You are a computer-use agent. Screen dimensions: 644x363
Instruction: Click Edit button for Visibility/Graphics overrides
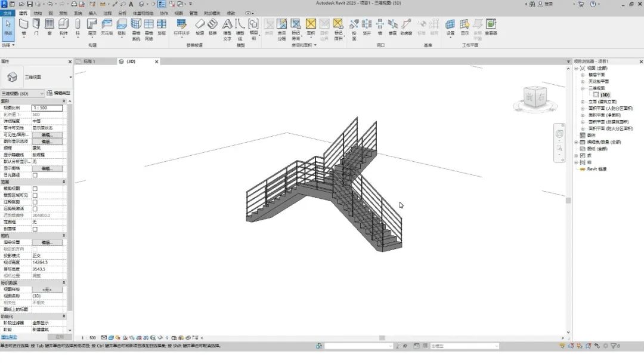click(47, 135)
